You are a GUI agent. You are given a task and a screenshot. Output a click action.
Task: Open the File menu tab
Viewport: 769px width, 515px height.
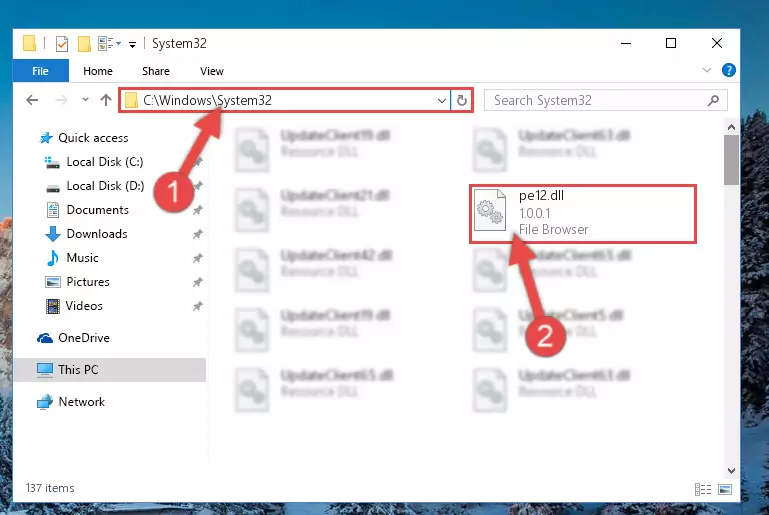click(40, 71)
